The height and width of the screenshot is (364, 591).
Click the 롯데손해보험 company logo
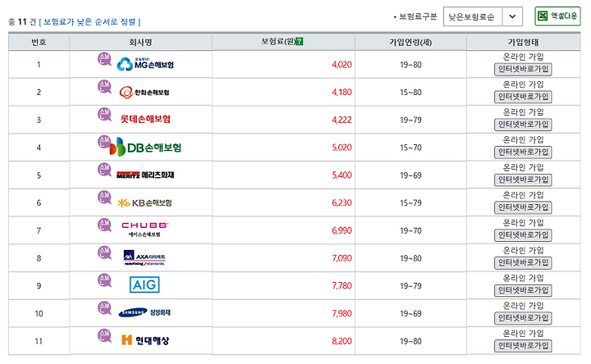[x=145, y=120]
